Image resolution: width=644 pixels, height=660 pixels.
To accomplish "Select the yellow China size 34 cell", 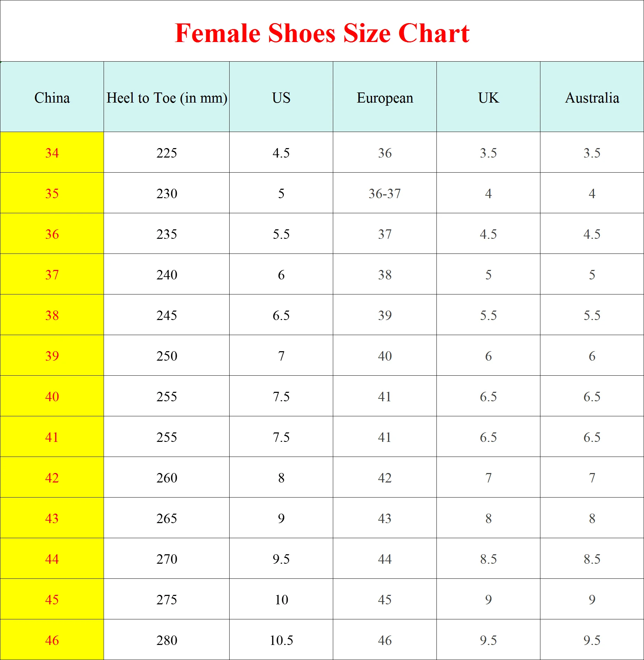I will 52,153.
